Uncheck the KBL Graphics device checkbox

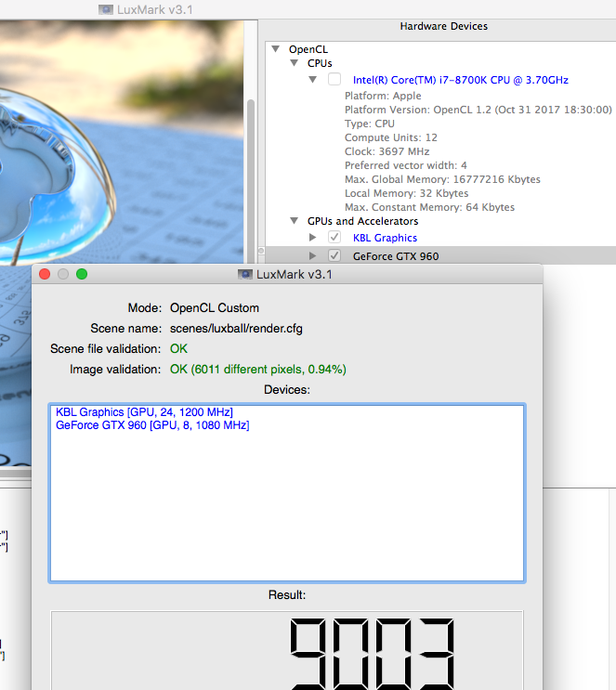pyautogui.click(x=334, y=237)
